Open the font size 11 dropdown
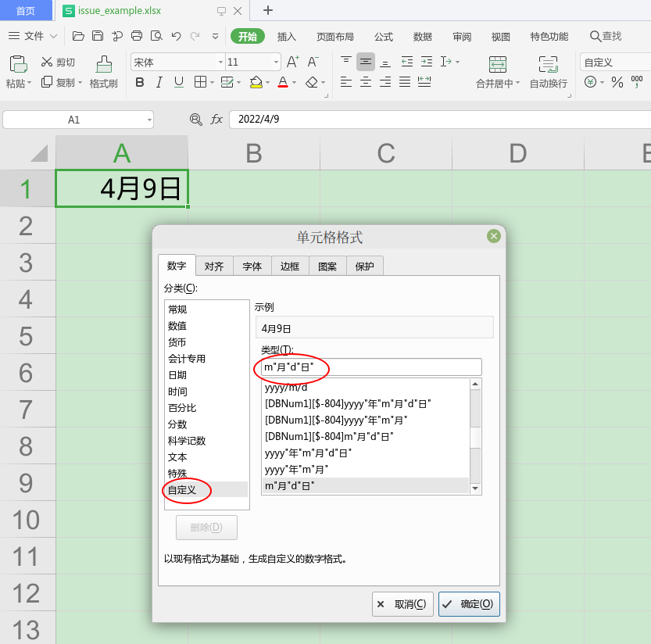 click(x=276, y=63)
